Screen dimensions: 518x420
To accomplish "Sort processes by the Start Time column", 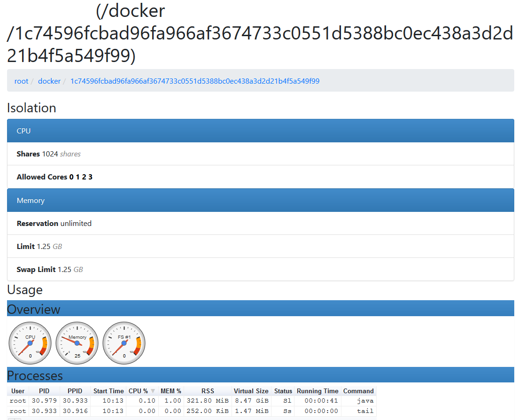I will coord(108,391).
